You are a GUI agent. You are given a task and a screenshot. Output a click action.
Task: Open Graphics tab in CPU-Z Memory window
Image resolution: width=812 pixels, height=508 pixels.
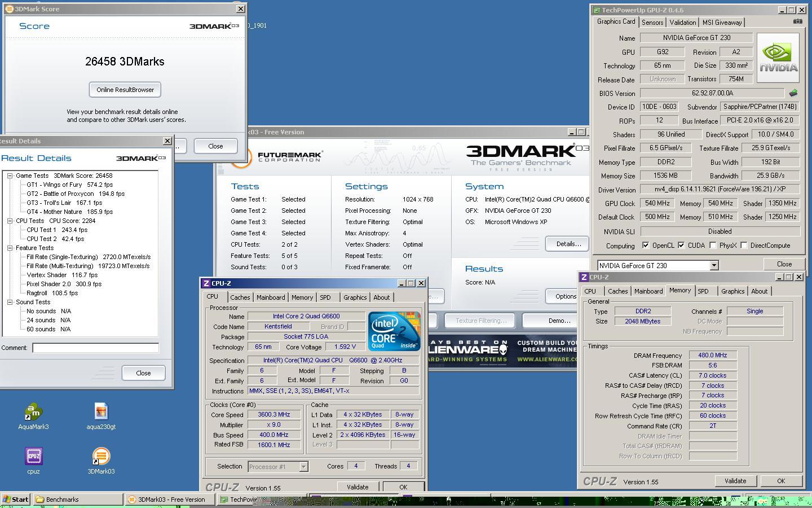[x=732, y=291]
